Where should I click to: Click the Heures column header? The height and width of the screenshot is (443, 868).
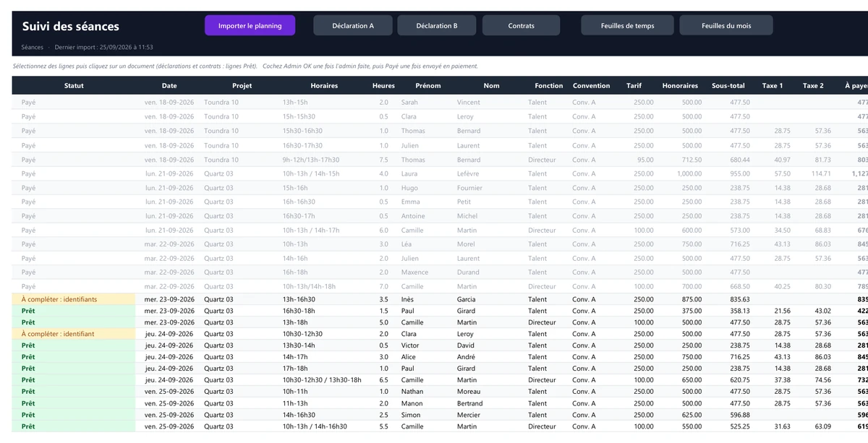coord(383,85)
